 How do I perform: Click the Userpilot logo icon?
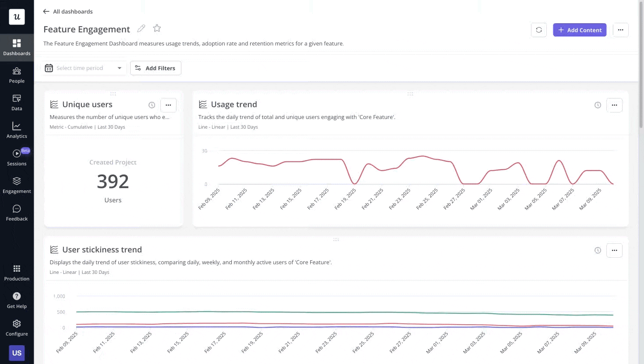point(17,17)
